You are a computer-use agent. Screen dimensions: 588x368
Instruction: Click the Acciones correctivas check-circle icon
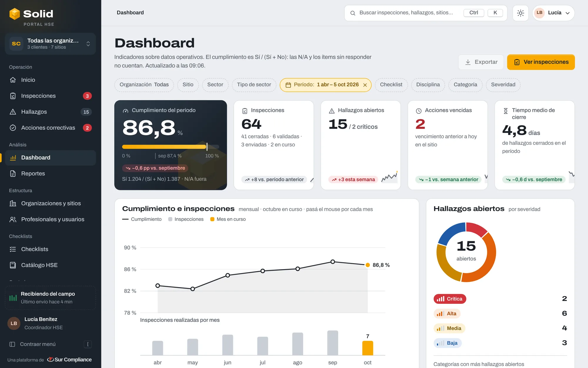(13, 128)
